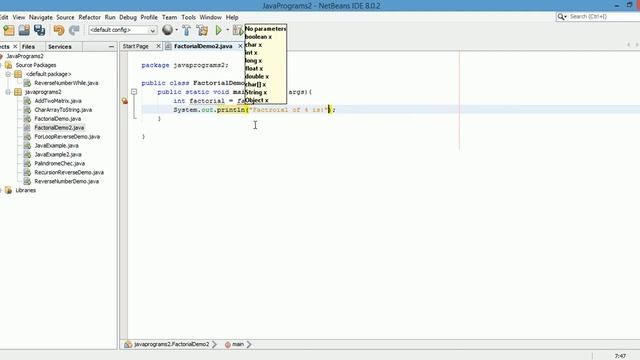Select JavaExample.java file

56,146
